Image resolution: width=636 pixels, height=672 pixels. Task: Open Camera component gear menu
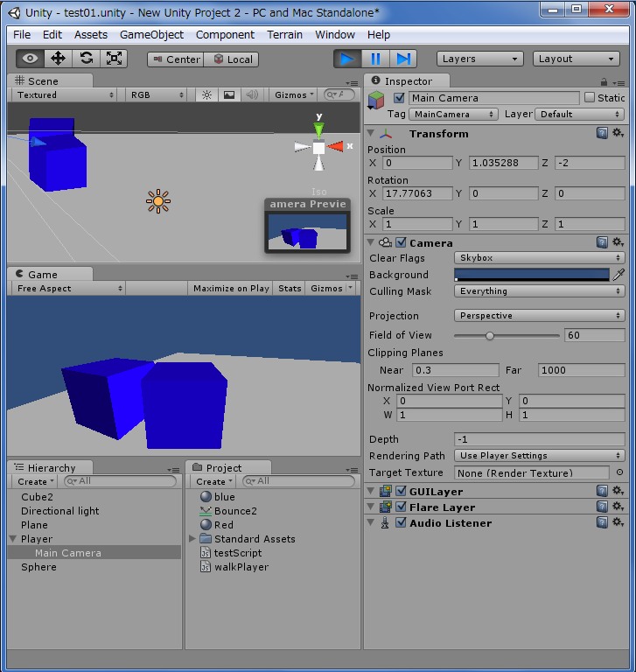618,242
